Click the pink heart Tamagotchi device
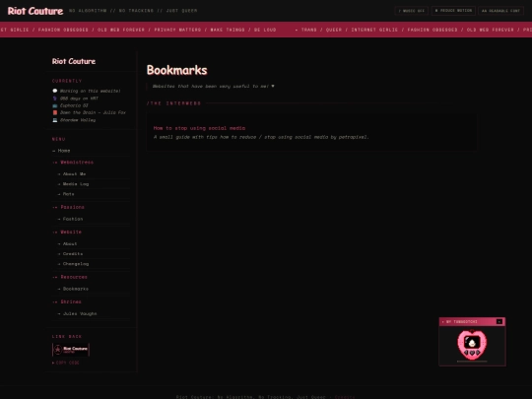The height and width of the screenshot is (399, 532). coord(472,344)
